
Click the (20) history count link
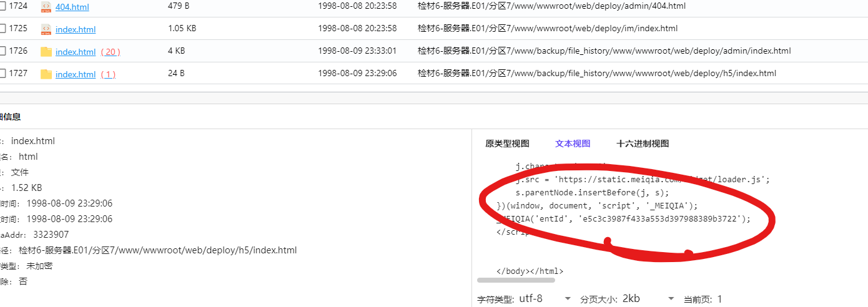(x=111, y=52)
